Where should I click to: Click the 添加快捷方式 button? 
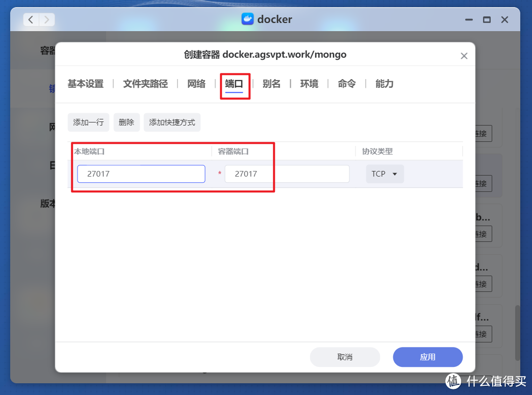click(x=172, y=122)
